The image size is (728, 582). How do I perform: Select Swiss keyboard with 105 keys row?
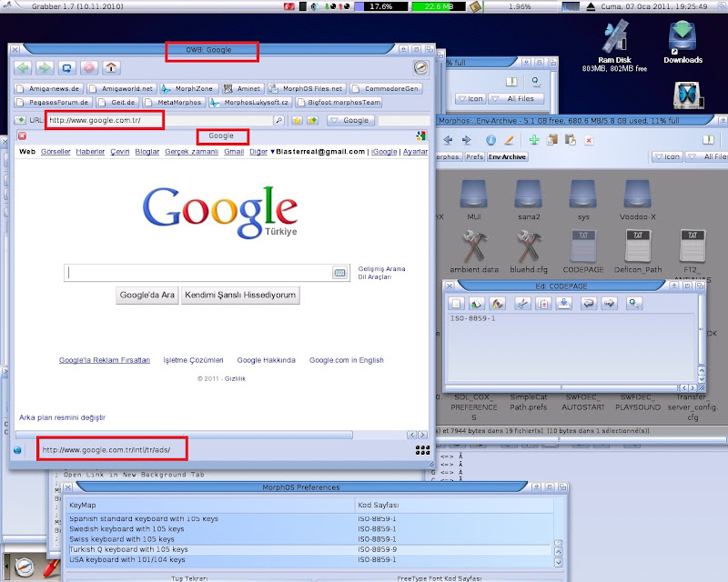tap(309, 539)
